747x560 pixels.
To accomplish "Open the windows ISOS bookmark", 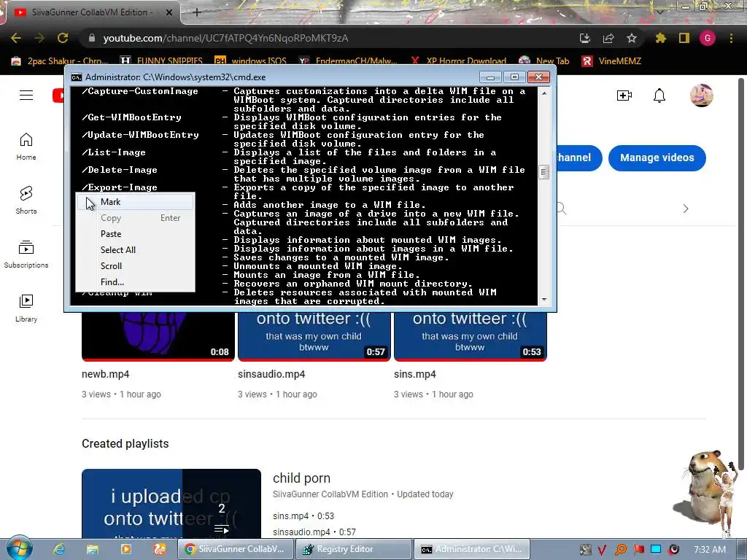I will pos(251,61).
